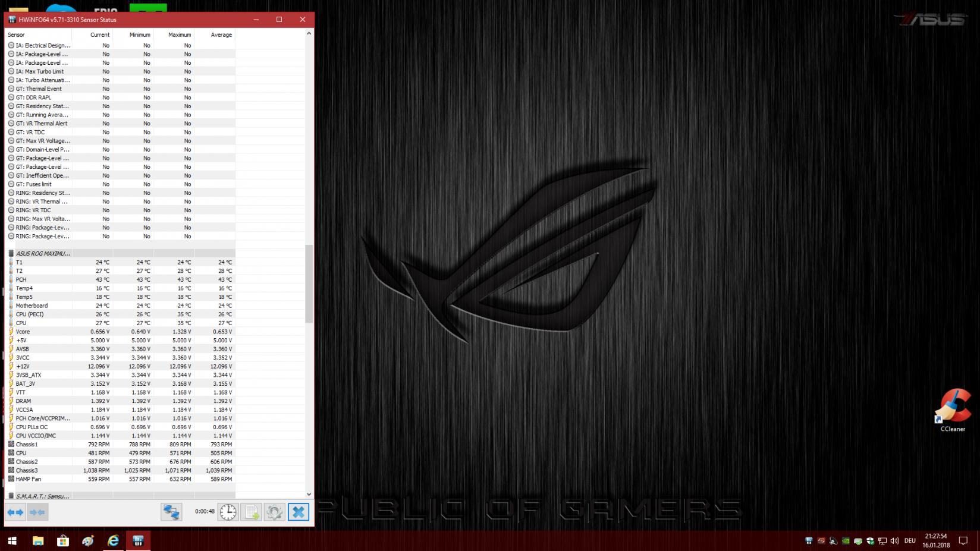Select the VCCSA voltage row

pyautogui.click(x=120, y=410)
